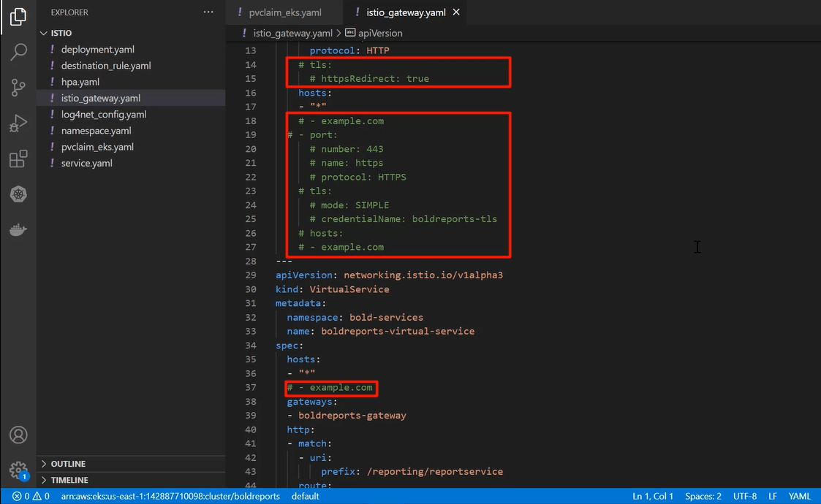The height and width of the screenshot is (504, 821).
Task: Open deployment.yaml in the file tree
Action: point(97,50)
